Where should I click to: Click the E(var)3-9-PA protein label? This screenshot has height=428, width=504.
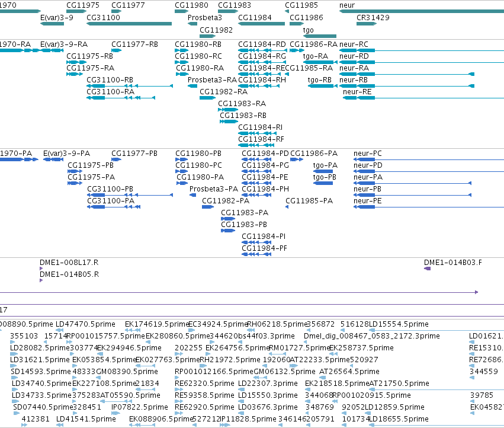[x=66, y=154]
